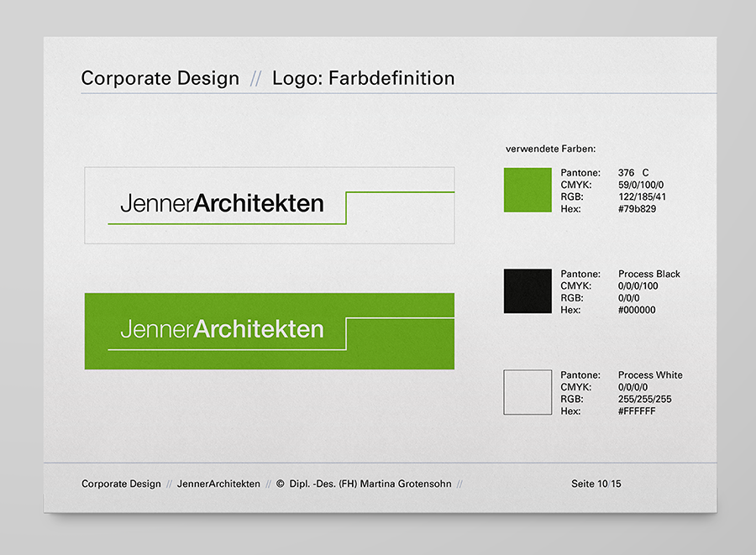Viewport: 756px width, 555px height.
Task: Click the 'verwendete Farben:' label
Action: [x=550, y=149]
